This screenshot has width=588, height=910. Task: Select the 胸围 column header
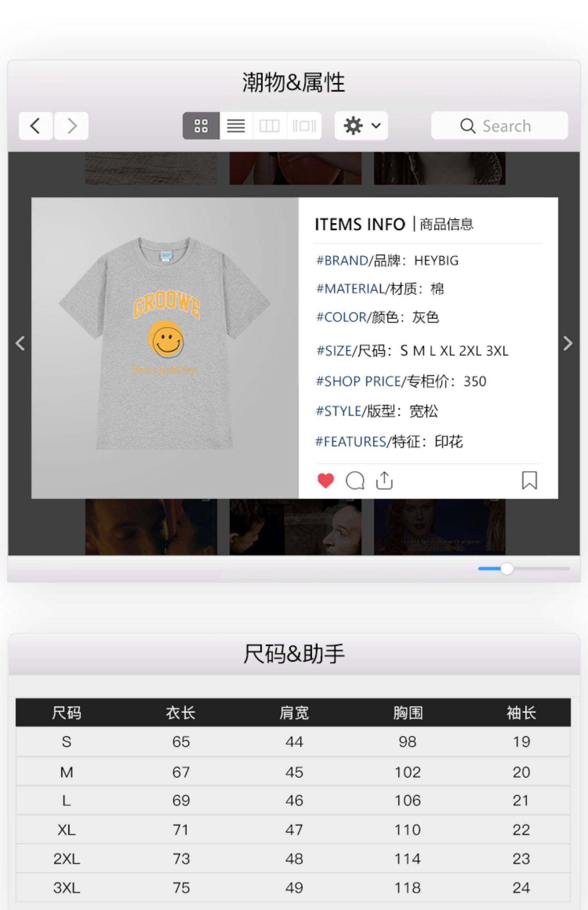coord(408,713)
